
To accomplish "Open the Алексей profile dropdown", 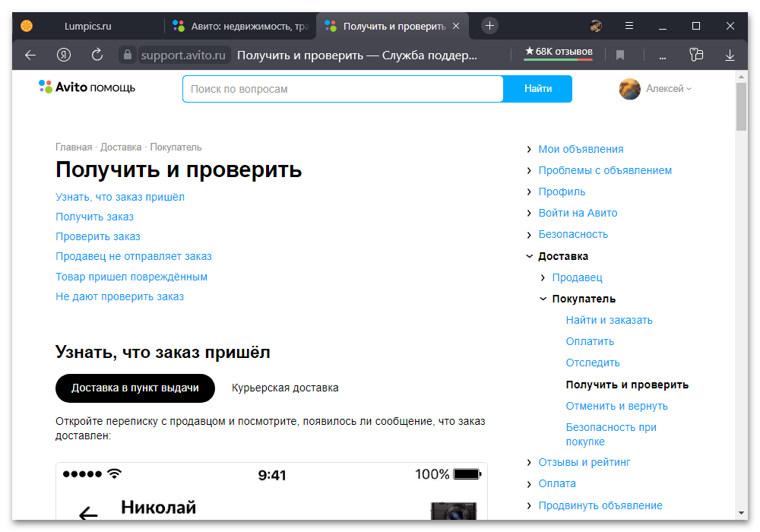I will click(x=657, y=89).
